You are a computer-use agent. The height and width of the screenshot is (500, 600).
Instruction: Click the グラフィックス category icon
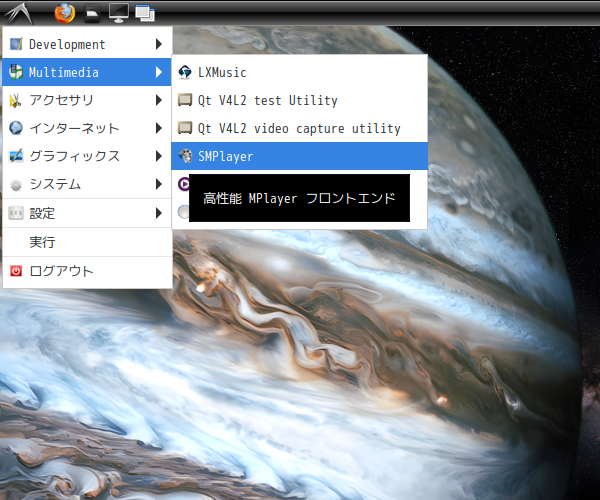16,156
